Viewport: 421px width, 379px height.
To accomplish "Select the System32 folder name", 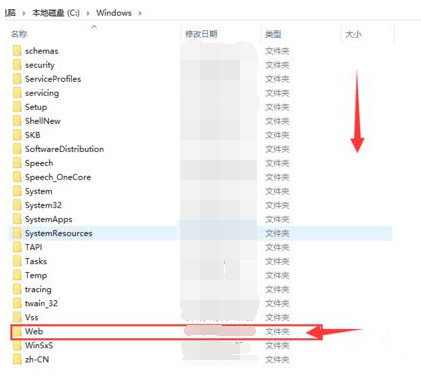I will 43,205.
